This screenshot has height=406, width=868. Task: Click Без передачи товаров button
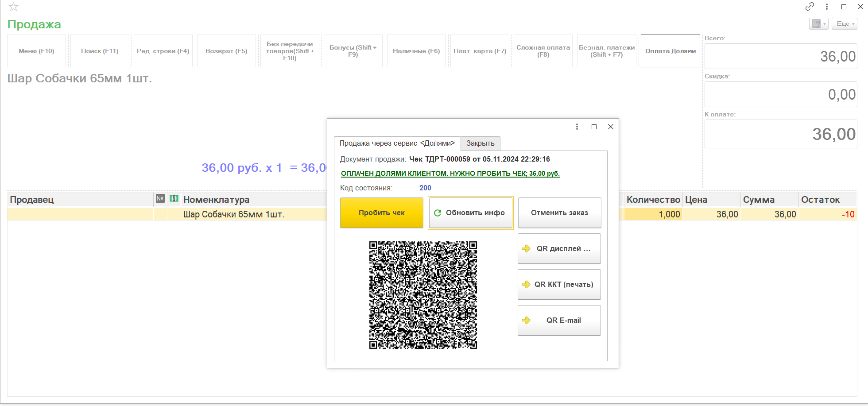pos(290,51)
